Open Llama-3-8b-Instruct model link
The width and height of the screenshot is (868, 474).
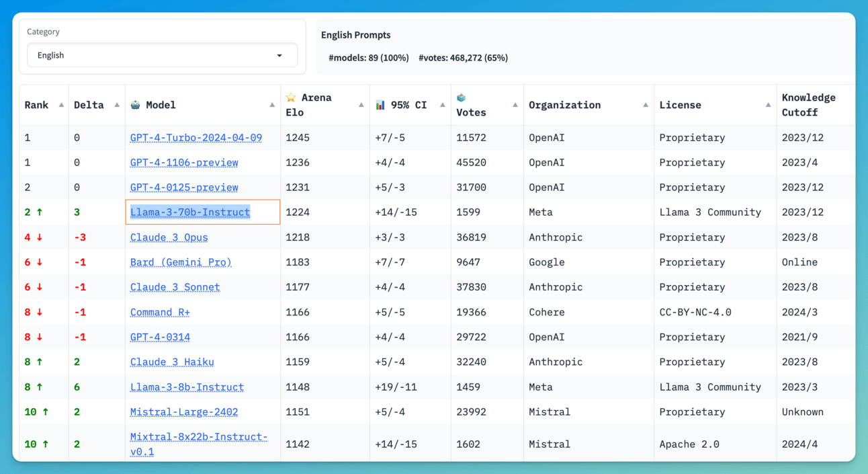pyautogui.click(x=187, y=387)
